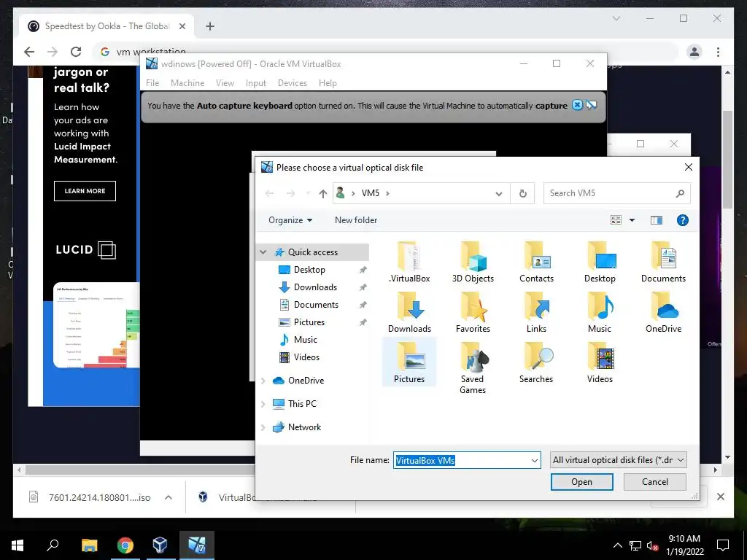The height and width of the screenshot is (560, 747).
Task: Open the VirtualBox View menu
Action: [225, 83]
